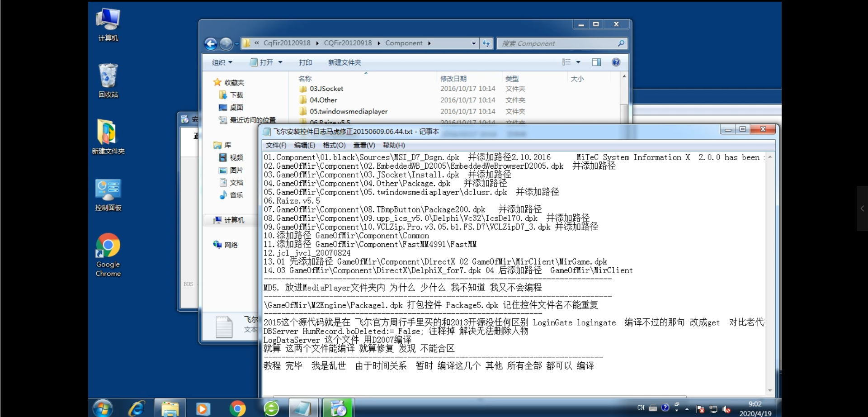868x417 pixels.
Task: Click the Explorer back arrow button
Action: point(211,43)
